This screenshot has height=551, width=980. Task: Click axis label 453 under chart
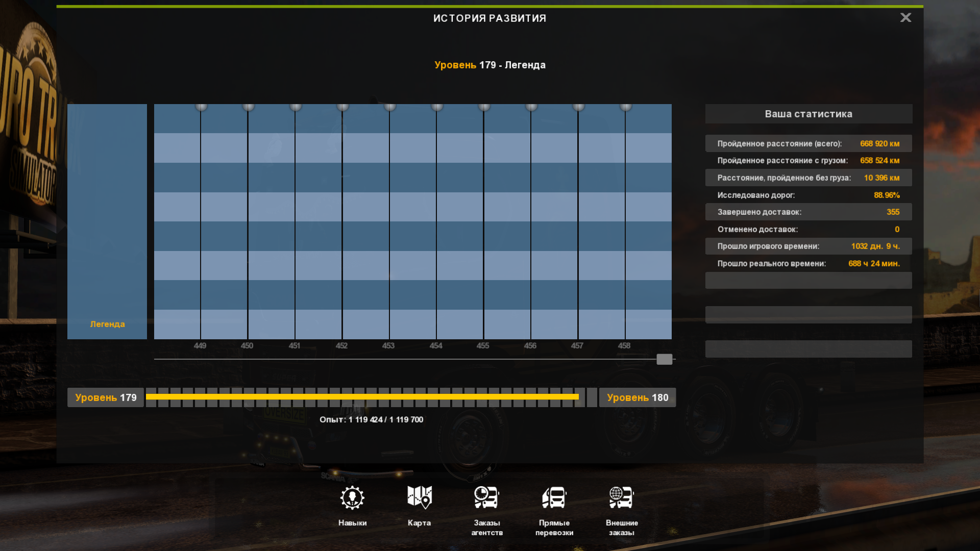click(388, 345)
